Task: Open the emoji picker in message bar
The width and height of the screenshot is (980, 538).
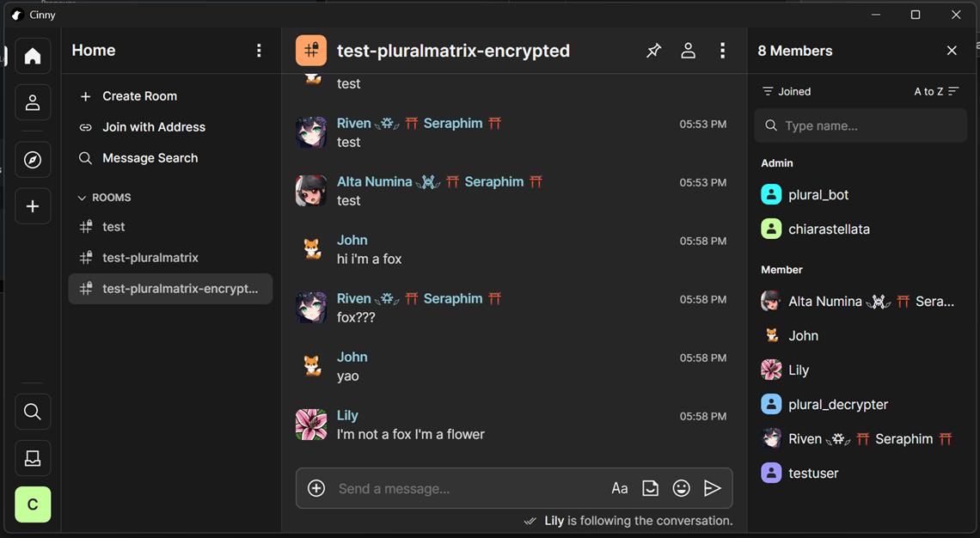Action: [681, 488]
